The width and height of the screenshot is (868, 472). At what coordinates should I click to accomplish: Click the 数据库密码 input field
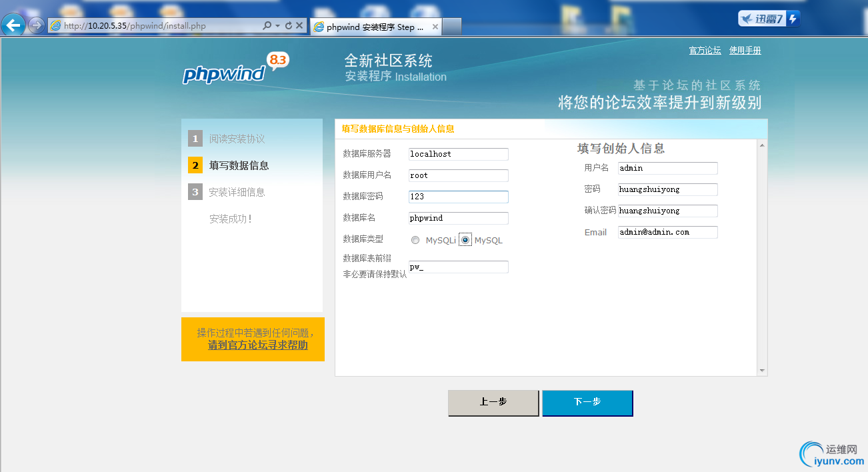coord(459,197)
